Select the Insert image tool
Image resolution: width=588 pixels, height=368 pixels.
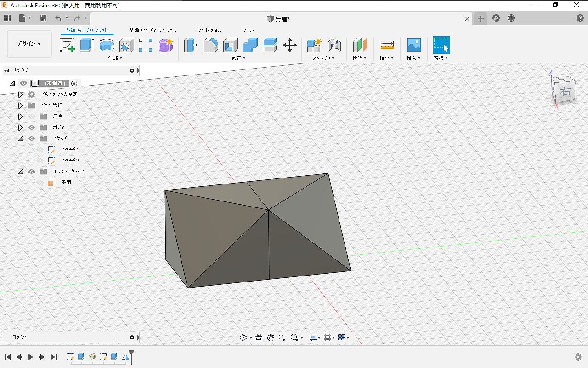pyautogui.click(x=414, y=45)
